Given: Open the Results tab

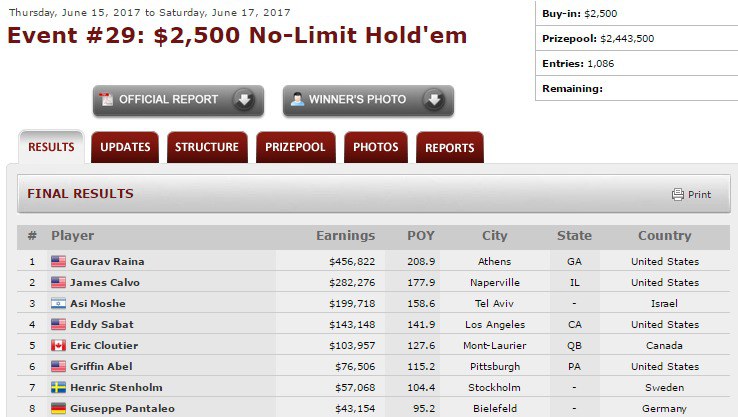Looking at the screenshot, I should [x=51, y=148].
